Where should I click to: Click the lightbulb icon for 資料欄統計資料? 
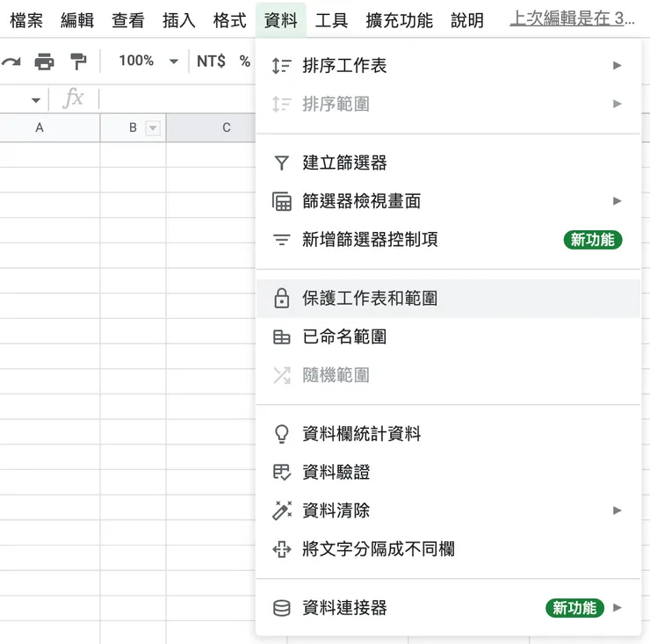(x=281, y=434)
